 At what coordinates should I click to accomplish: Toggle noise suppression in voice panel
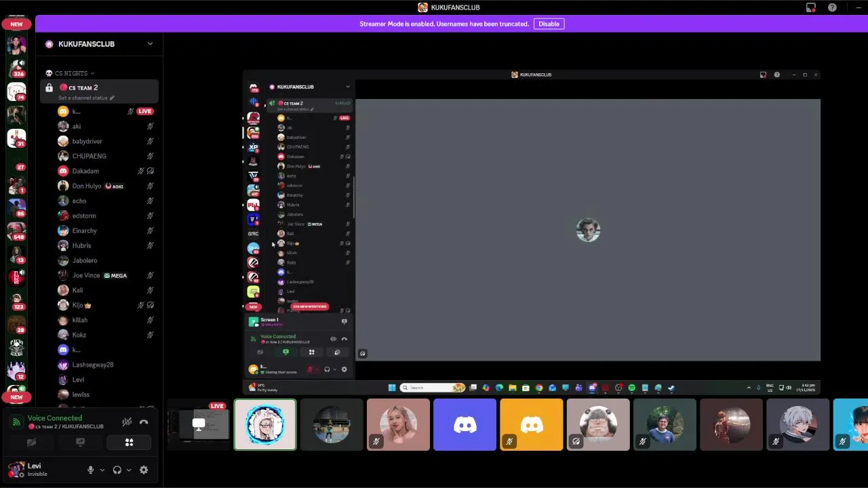click(x=127, y=422)
